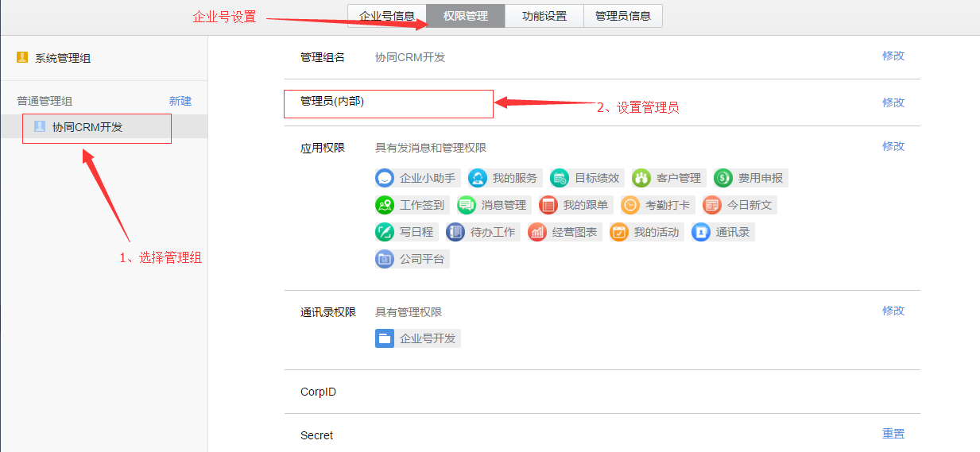
Task: Click the 通讯录 contacts icon
Action: click(701, 232)
